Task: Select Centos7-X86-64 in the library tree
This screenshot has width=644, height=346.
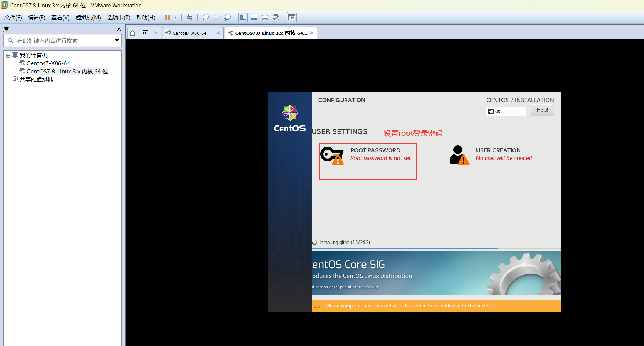Action: coord(48,63)
